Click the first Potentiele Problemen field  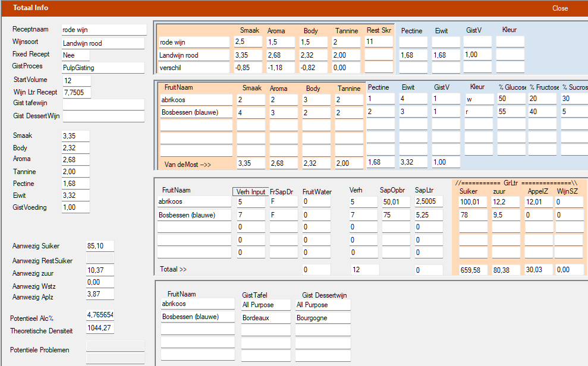115,346
